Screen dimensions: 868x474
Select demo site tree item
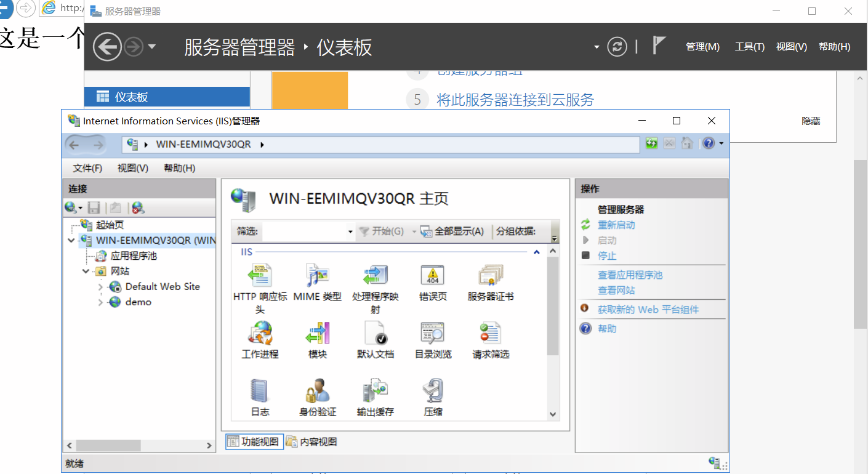(138, 302)
